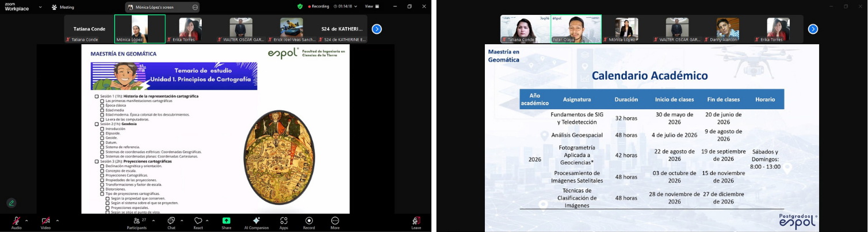
Task: Click the Recording indicator
Action: point(319,6)
